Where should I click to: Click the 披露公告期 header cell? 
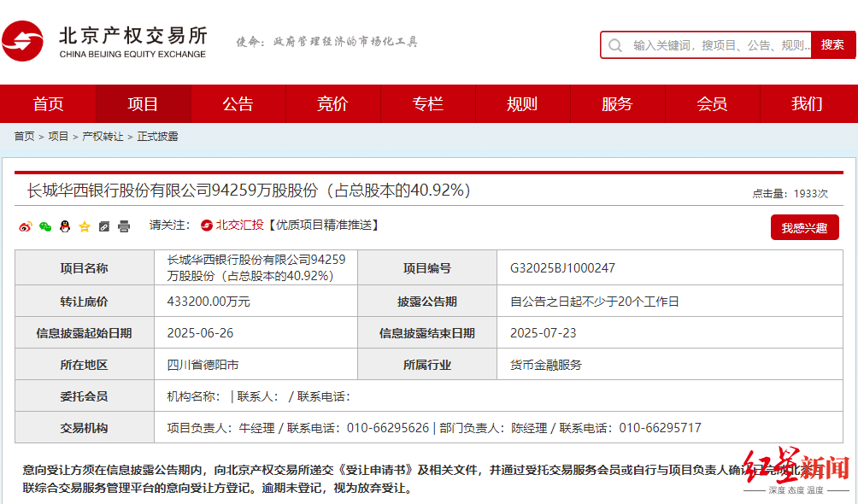(x=427, y=302)
